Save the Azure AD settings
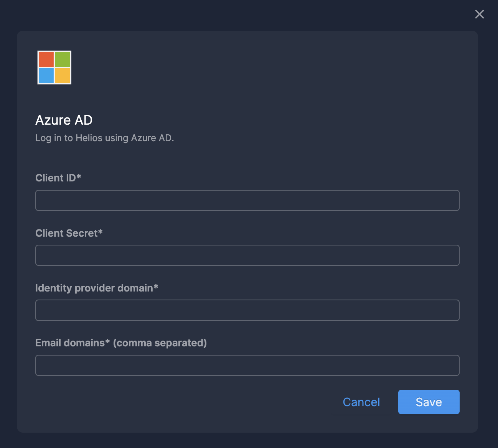498x448 pixels. point(429,402)
